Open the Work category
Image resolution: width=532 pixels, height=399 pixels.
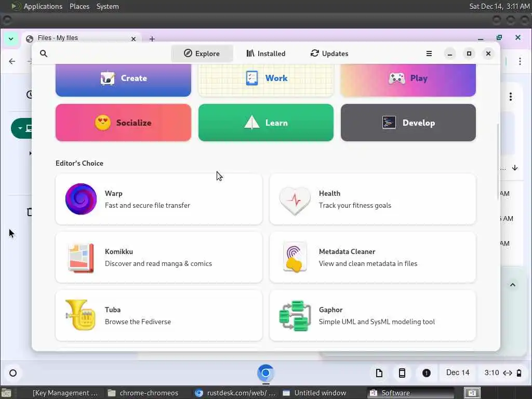(266, 79)
